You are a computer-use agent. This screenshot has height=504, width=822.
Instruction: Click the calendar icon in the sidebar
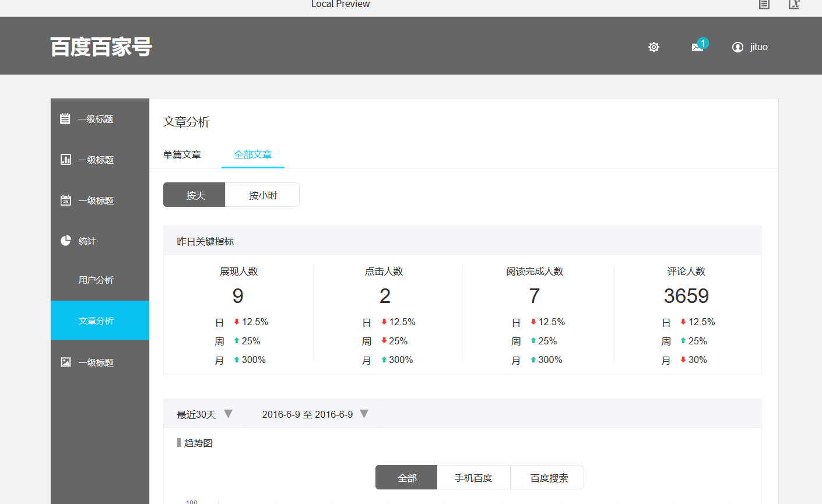66,200
